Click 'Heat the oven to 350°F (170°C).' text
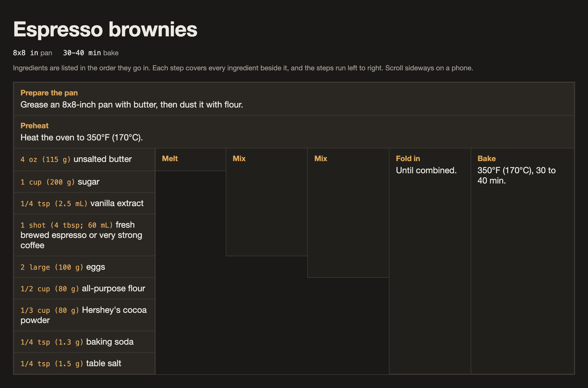The width and height of the screenshot is (588, 388). (82, 137)
